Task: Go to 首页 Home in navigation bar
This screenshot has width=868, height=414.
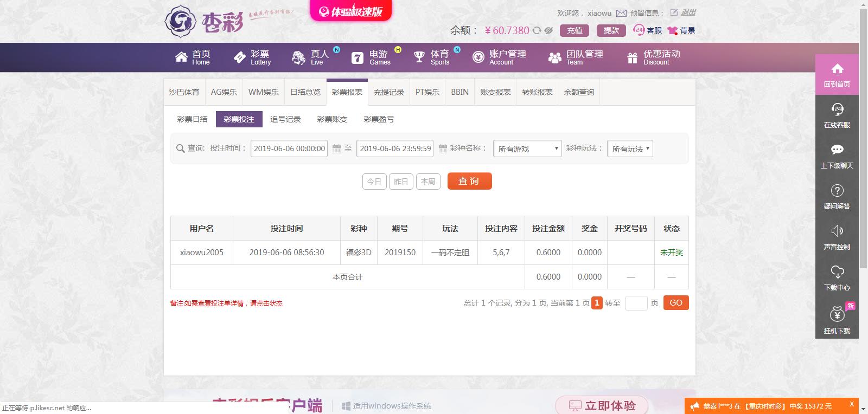Action: coord(193,57)
